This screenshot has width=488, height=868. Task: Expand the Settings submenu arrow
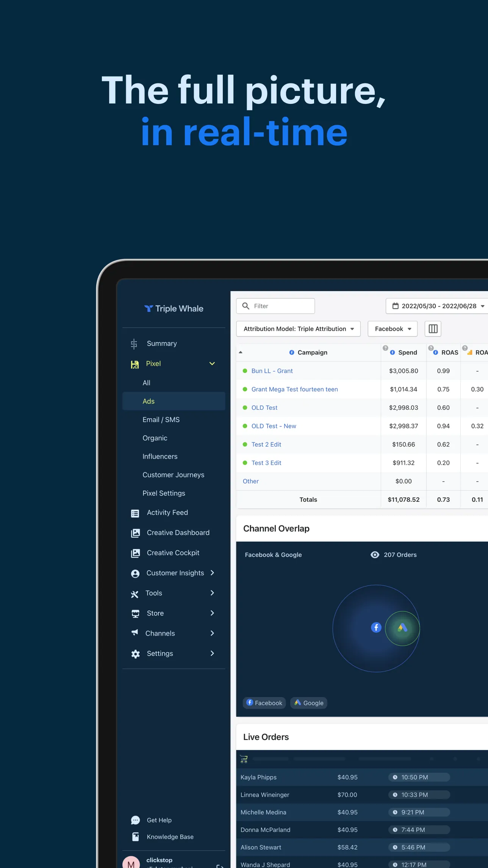212,653
